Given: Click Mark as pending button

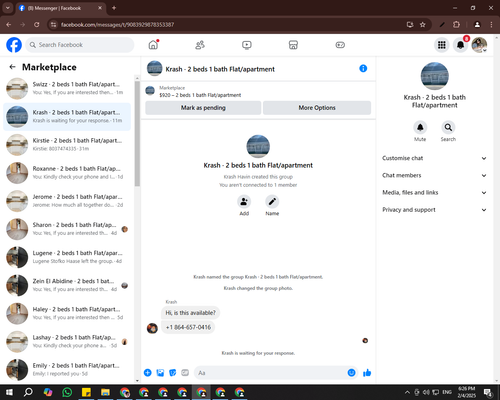Looking at the screenshot, I should 203,108.
